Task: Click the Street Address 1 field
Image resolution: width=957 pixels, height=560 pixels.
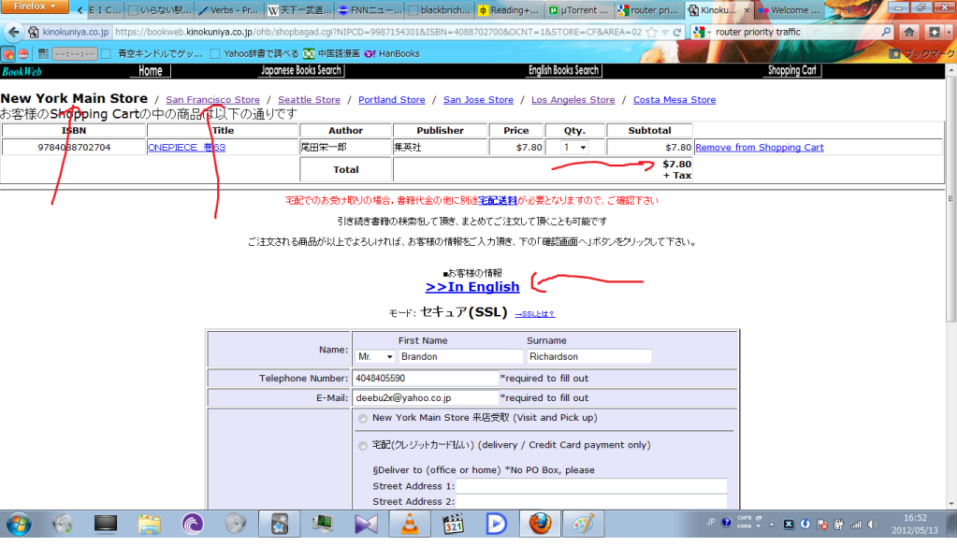Action: 590,486
